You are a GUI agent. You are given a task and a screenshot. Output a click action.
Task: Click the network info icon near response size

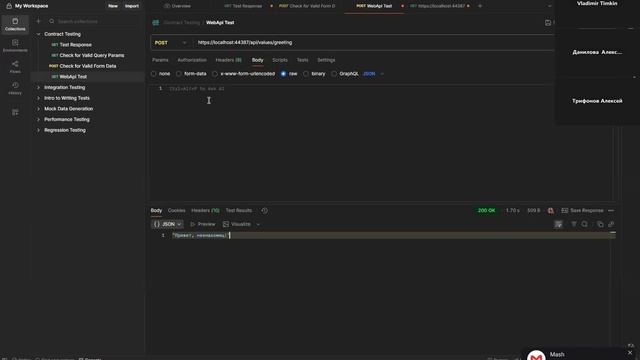(551, 211)
